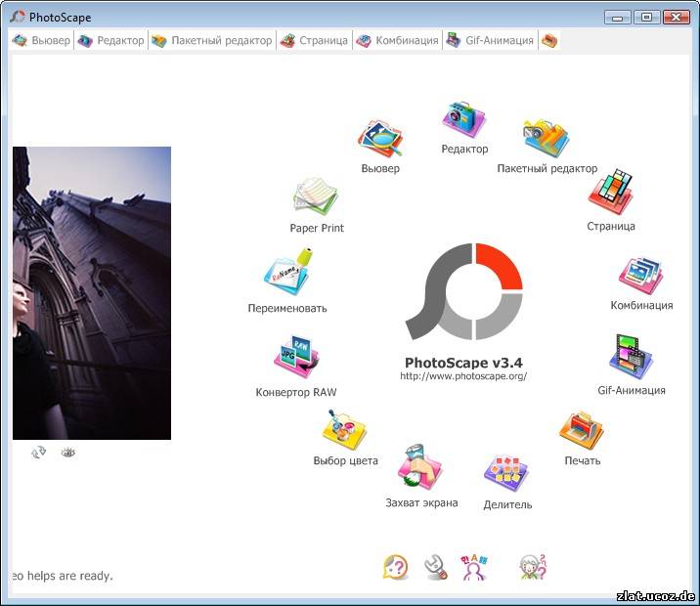
Task: Click the eye icon below the photo
Action: (x=67, y=453)
